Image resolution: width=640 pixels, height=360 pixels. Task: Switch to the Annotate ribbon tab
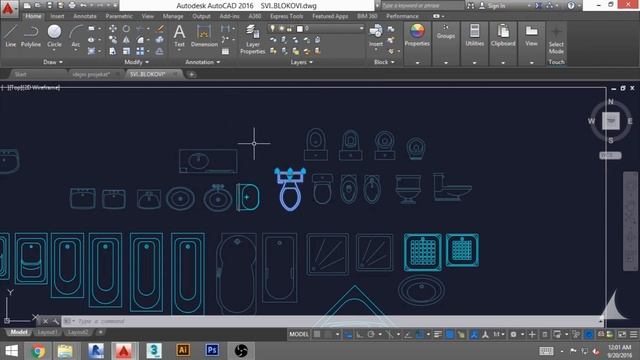click(85, 16)
